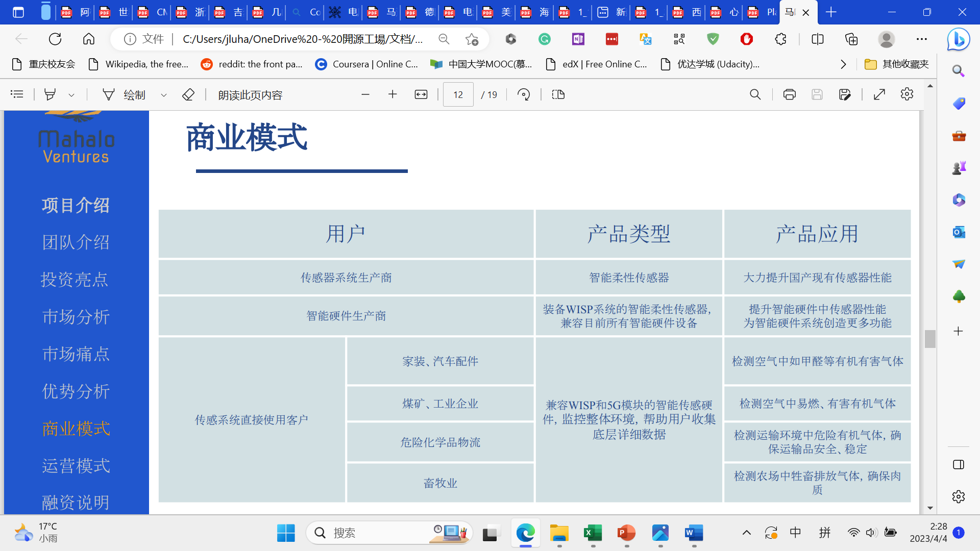
Task: Click the PDF search magnifier icon
Action: pos(755,94)
